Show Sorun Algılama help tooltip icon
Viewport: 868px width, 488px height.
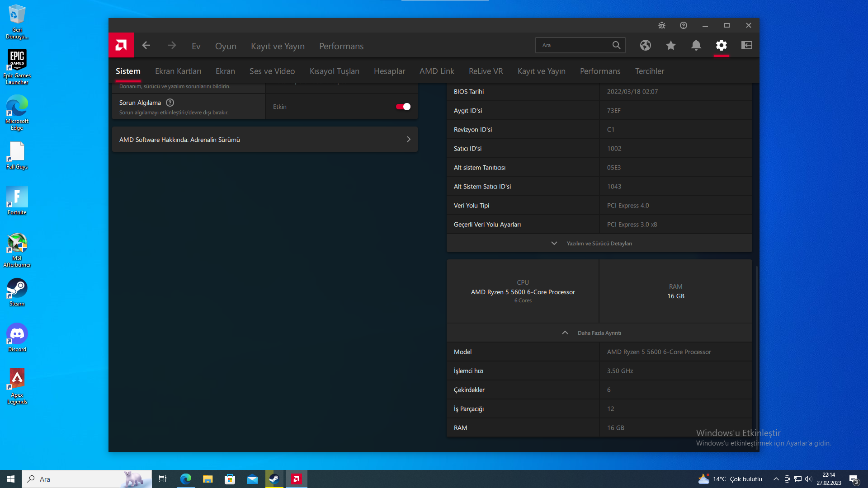pyautogui.click(x=170, y=103)
